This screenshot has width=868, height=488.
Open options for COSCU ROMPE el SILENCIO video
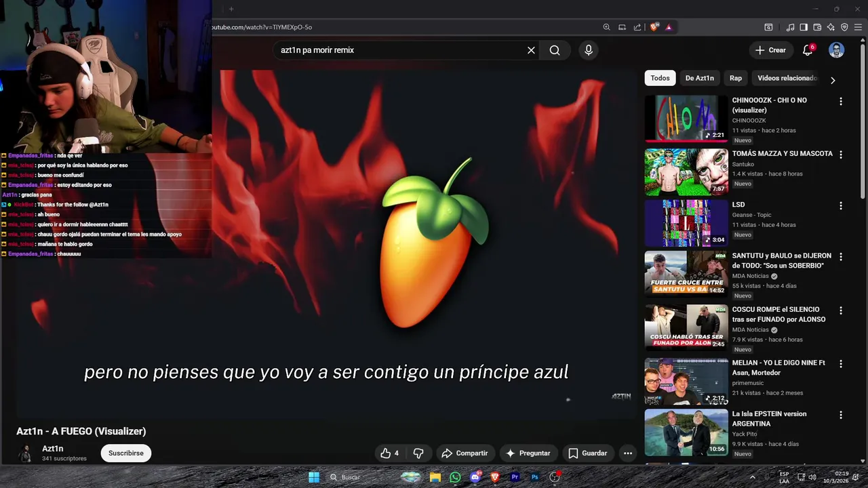tap(841, 310)
